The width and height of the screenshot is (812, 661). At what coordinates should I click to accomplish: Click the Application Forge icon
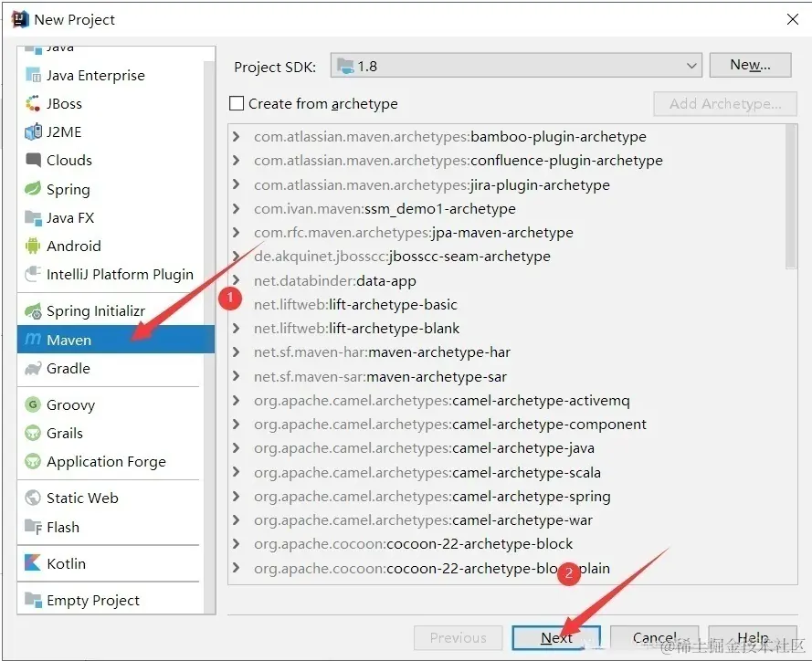point(33,461)
